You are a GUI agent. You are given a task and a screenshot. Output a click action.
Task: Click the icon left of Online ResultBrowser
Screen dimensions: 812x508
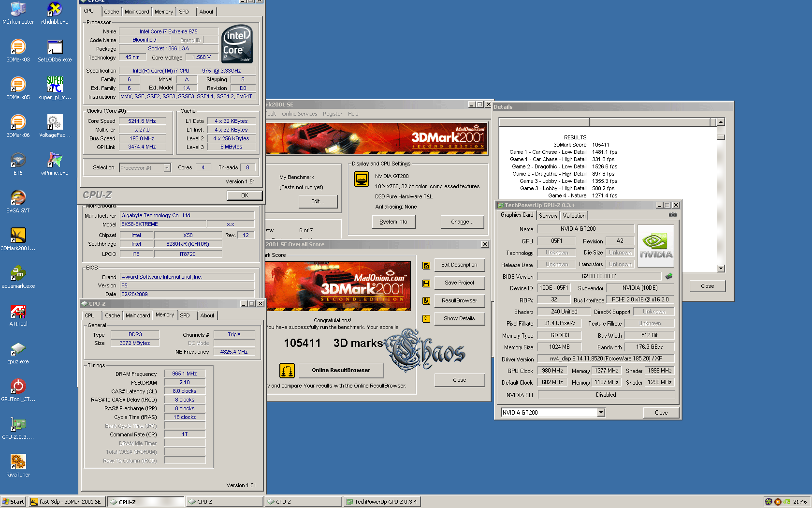[287, 371]
